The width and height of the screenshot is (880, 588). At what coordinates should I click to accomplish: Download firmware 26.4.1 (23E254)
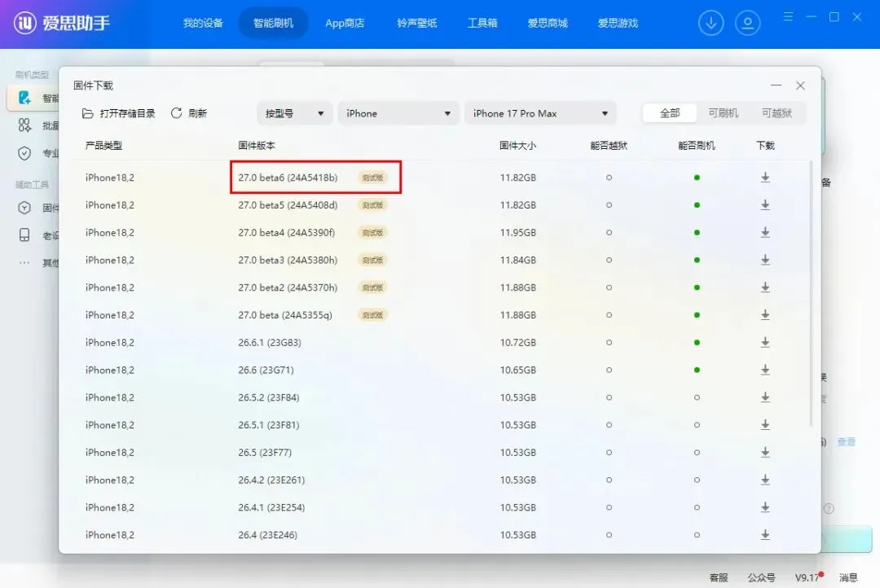click(765, 507)
